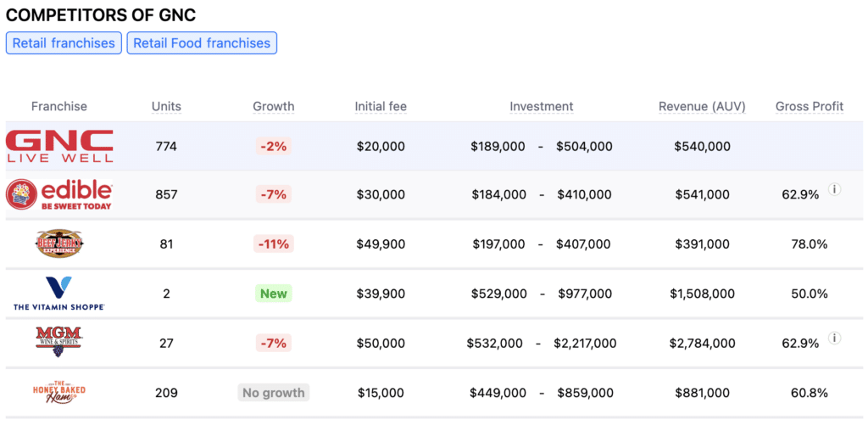The image size is (868, 431).
Task: Click gross profit 50.0%
Action: tap(810, 294)
